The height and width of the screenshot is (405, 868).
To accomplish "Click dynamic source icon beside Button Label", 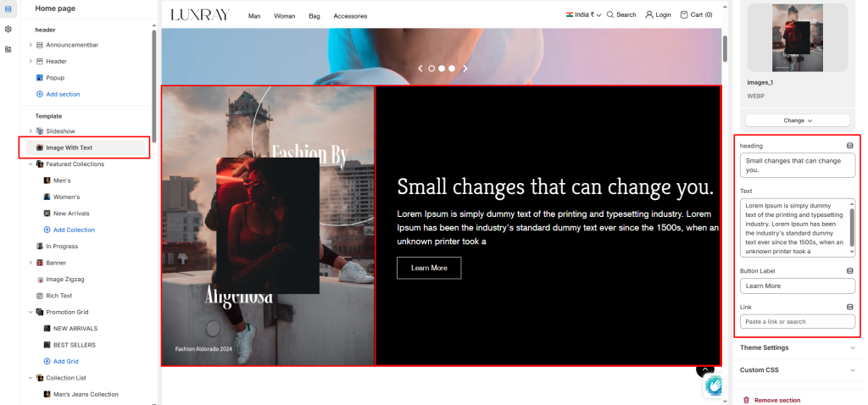I will coord(849,271).
